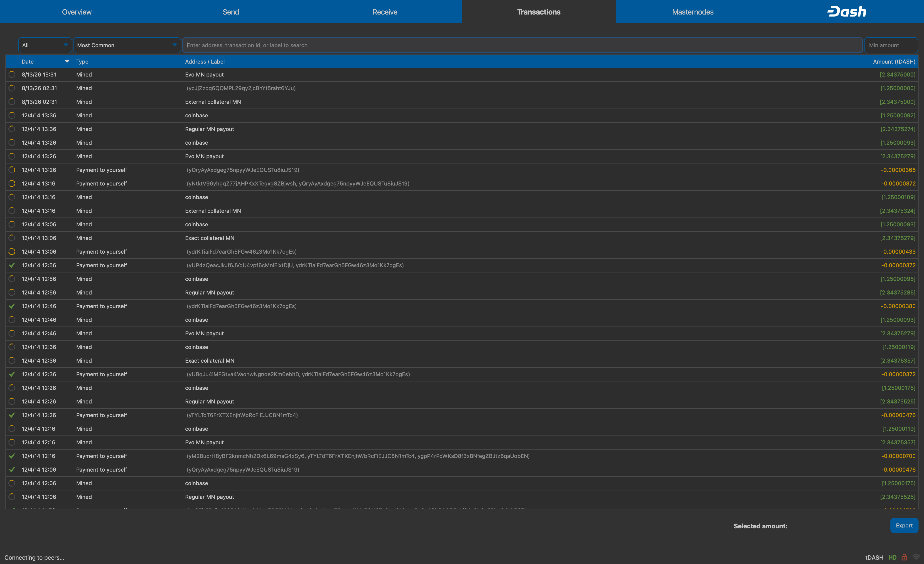Viewport: 924px width, 564px height.
Task: Click status icon for 12:36 Exact collateral MN
Action: point(12,361)
